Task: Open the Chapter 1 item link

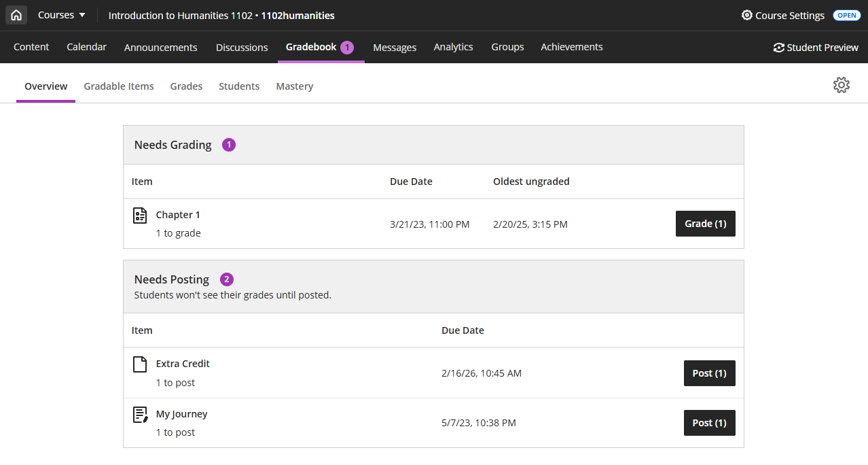Action: (x=178, y=214)
